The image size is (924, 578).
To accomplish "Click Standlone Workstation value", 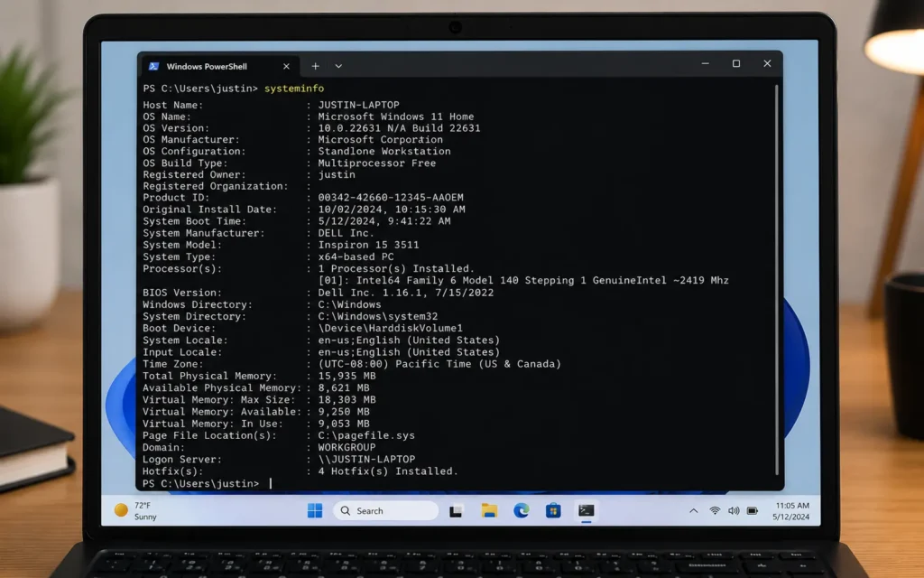I will point(384,152).
